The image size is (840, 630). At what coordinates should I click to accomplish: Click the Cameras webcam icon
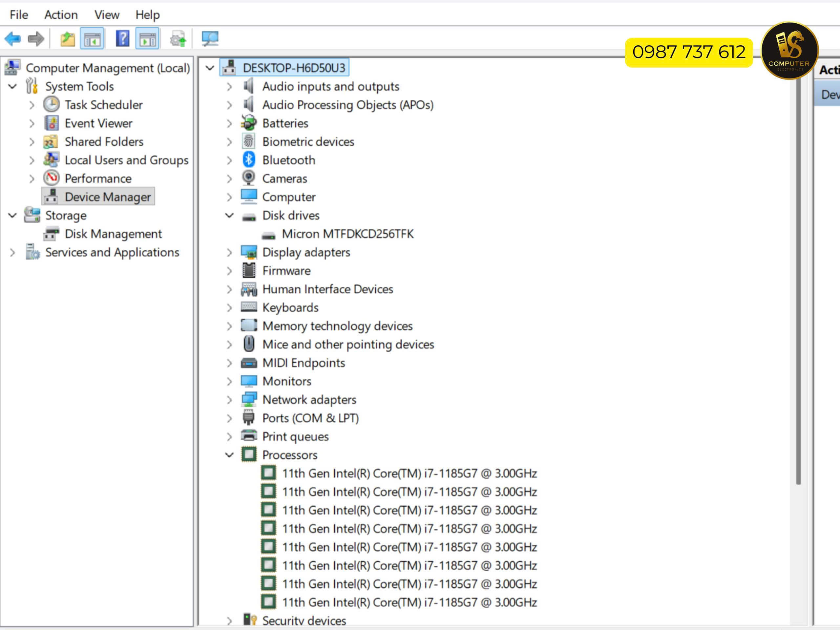(x=249, y=178)
